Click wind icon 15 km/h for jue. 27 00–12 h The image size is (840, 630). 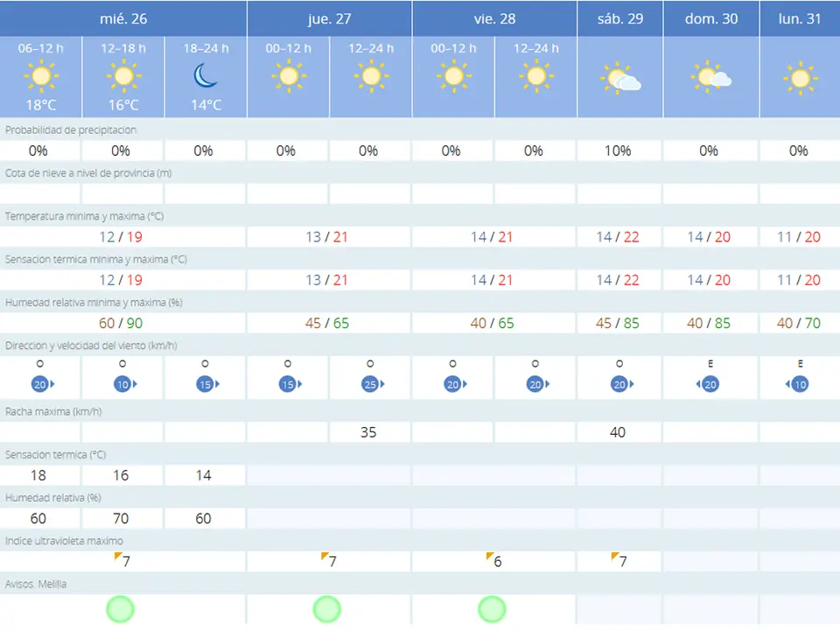[290, 384]
